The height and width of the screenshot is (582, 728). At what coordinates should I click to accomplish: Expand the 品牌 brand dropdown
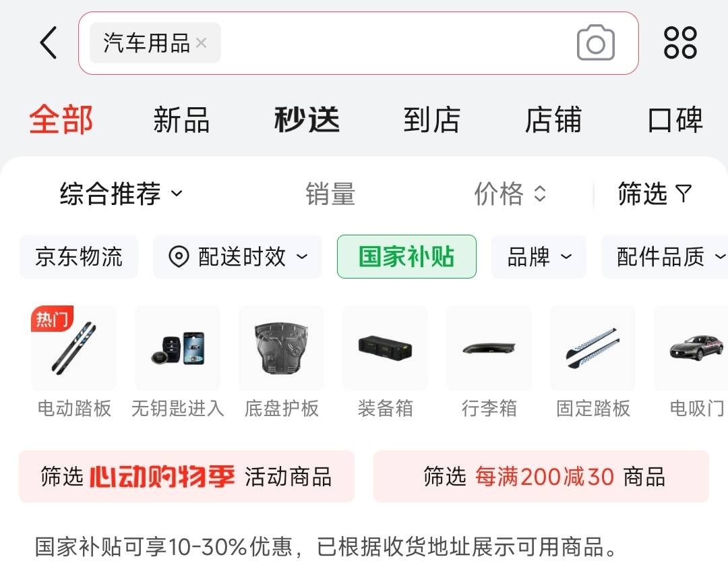pos(539,256)
